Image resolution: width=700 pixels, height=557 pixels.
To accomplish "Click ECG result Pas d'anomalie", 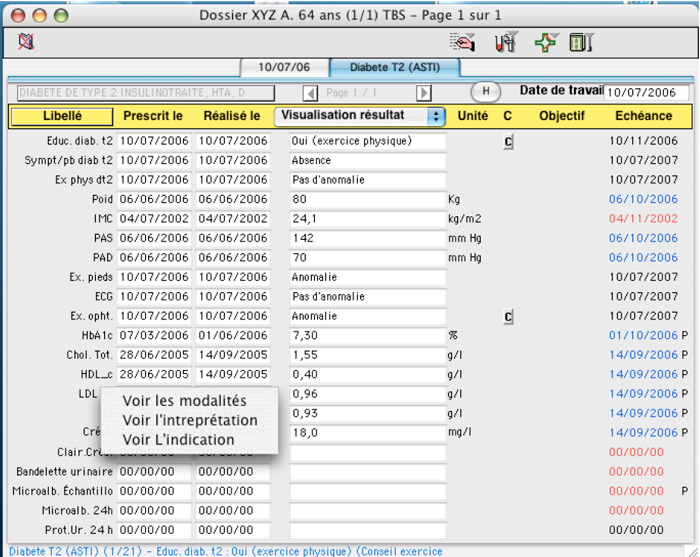I will click(x=368, y=296).
